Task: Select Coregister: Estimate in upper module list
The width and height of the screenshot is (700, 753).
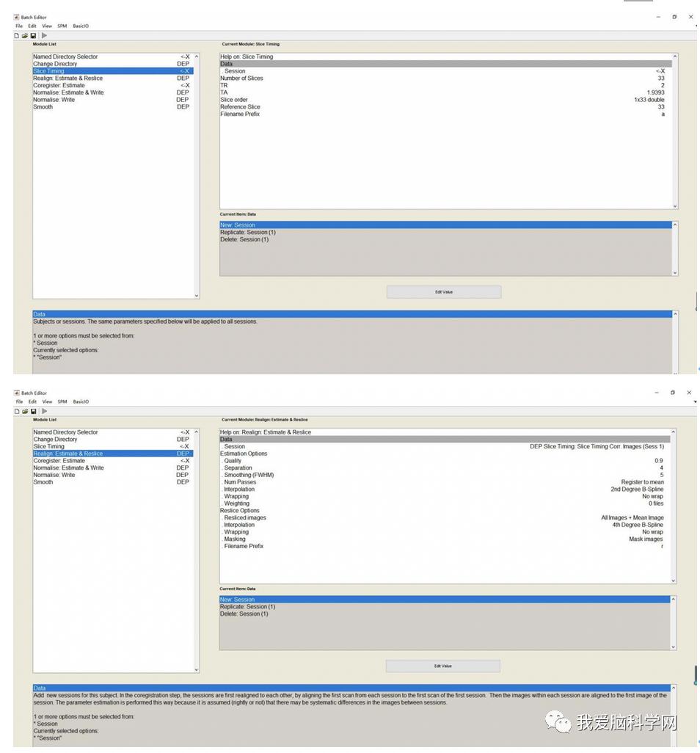Action: coord(112,85)
